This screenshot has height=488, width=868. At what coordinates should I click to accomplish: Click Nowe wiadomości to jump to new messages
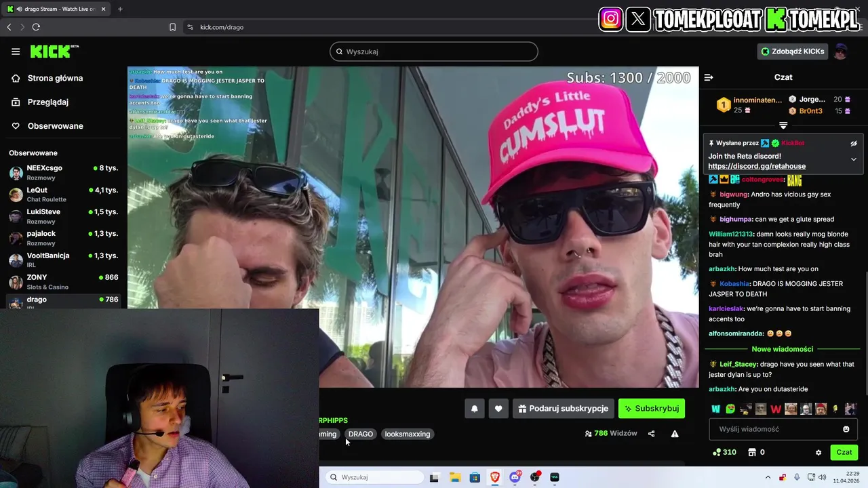[783, 349]
